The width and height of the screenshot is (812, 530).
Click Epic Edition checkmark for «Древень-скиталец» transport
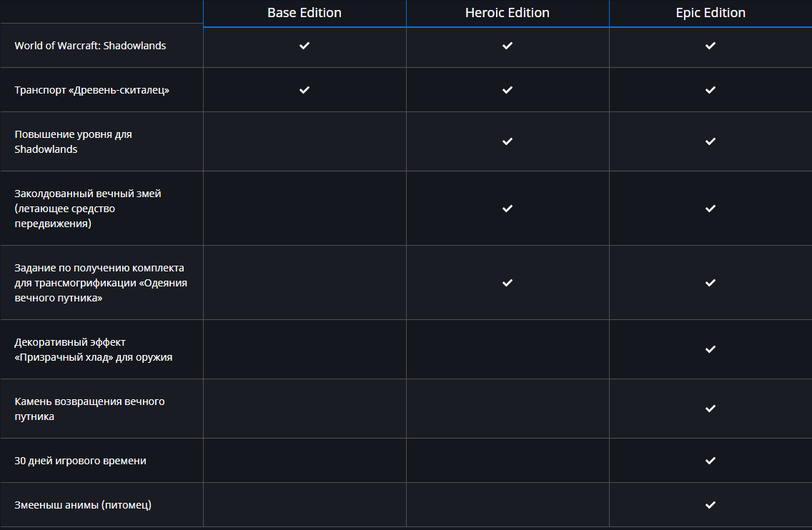click(710, 90)
